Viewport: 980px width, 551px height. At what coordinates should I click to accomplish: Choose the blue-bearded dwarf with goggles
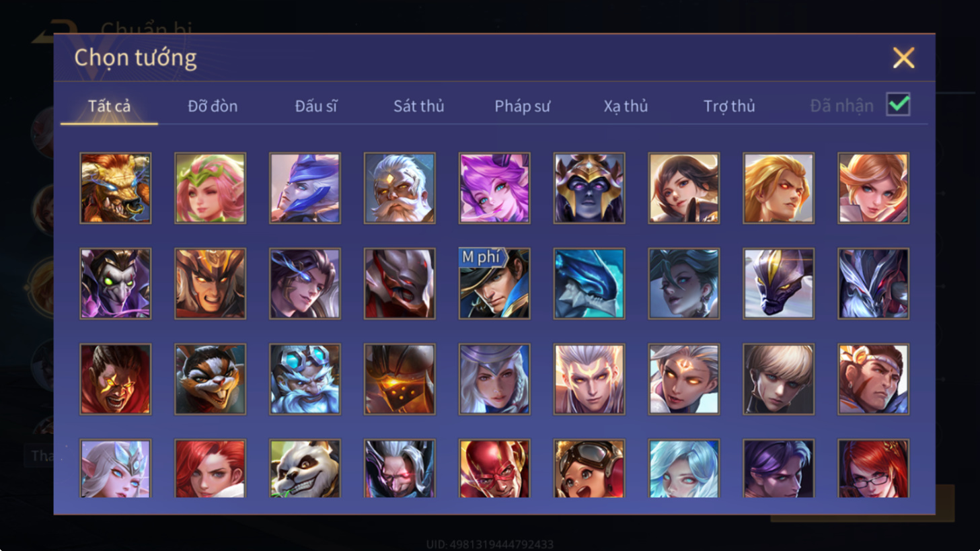[305, 379]
